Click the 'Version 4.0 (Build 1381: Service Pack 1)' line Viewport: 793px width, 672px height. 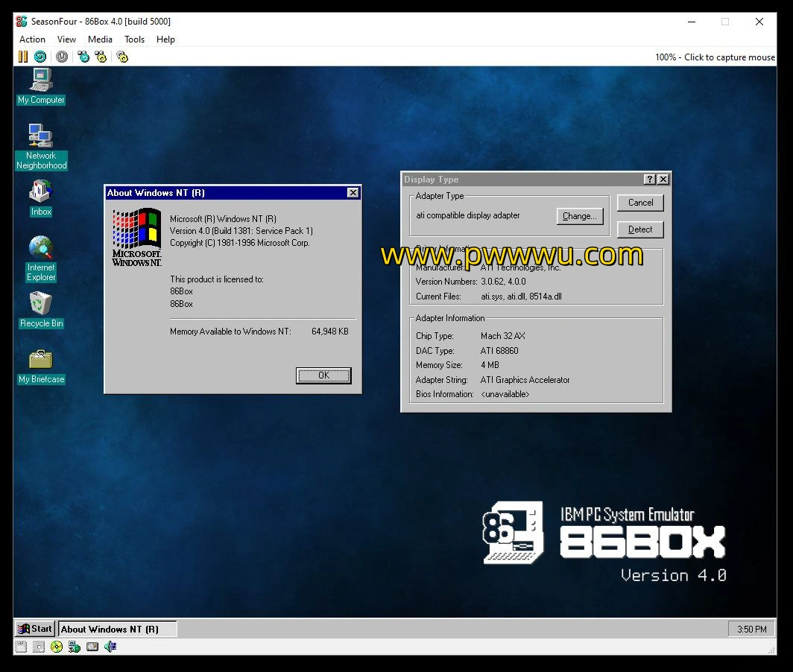coord(241,231)
